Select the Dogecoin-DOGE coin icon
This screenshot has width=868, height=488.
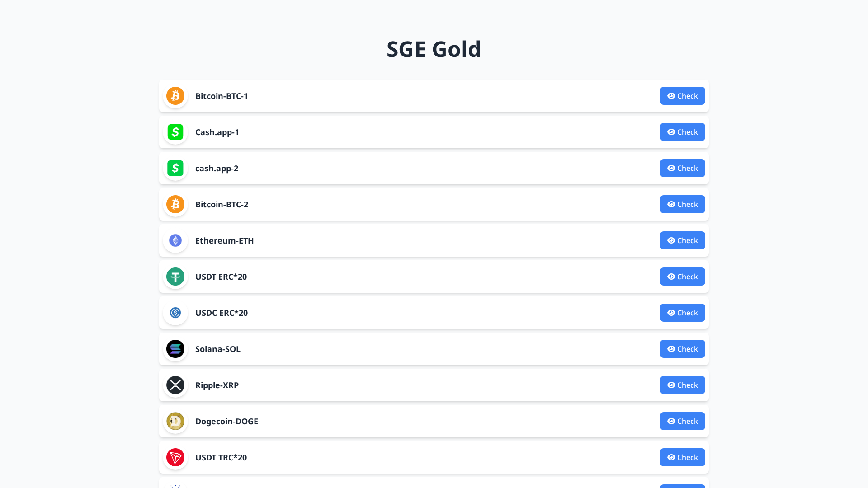(x=175, y=421)
